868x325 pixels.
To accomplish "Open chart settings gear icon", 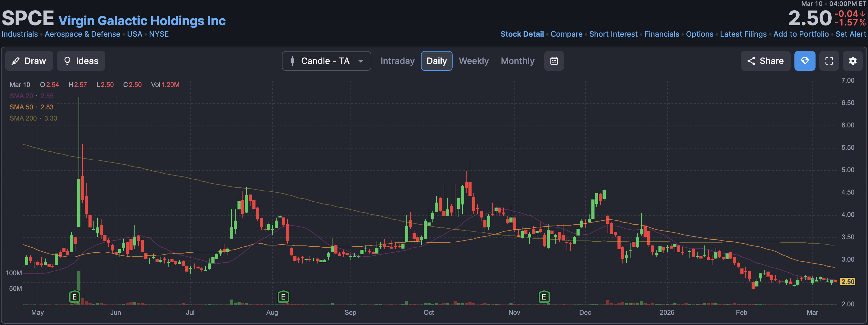I will point(852,61).
